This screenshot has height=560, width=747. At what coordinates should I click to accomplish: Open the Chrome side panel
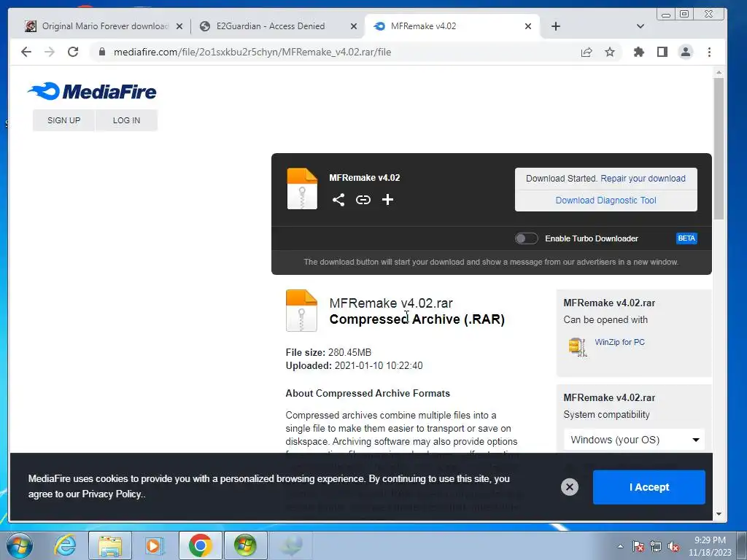coord(662,52)
